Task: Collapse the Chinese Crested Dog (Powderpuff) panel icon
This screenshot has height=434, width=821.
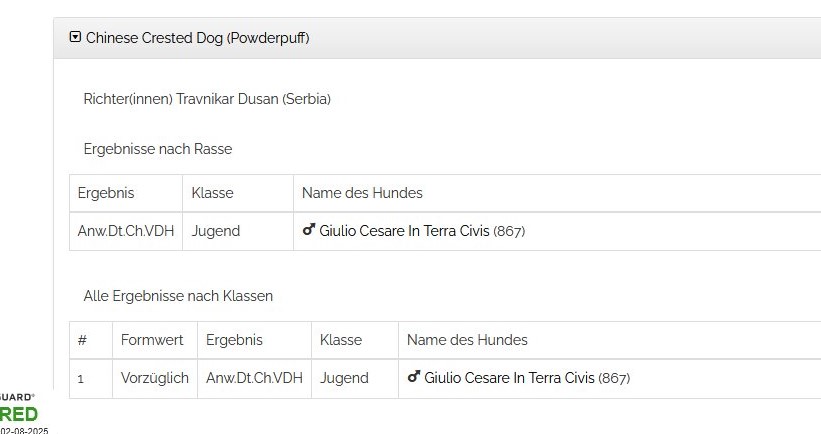Action: pos(75,38)
